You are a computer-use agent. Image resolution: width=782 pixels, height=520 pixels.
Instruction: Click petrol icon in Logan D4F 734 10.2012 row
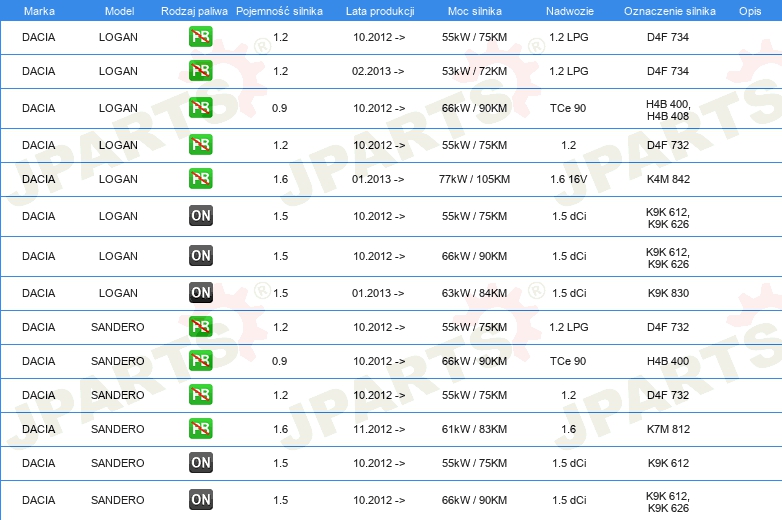point(200,37)
